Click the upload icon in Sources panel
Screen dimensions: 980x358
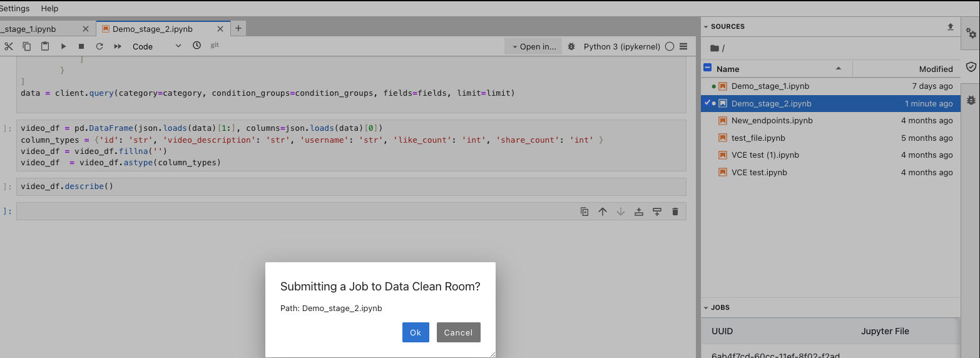click(950, 27)
